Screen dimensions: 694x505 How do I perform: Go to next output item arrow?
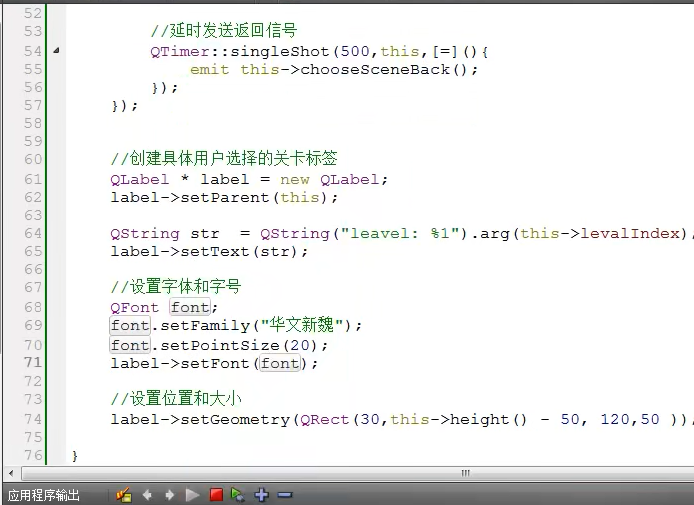(x=170, y=494)
